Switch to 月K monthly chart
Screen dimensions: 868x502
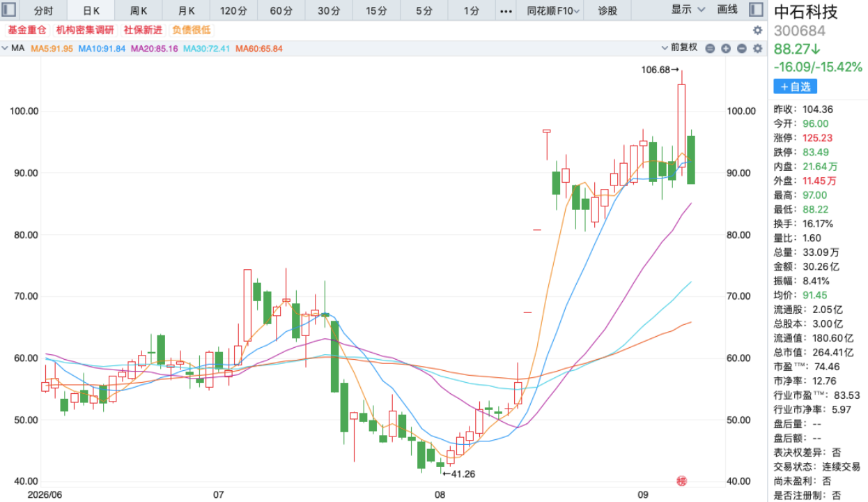[186, 10]
